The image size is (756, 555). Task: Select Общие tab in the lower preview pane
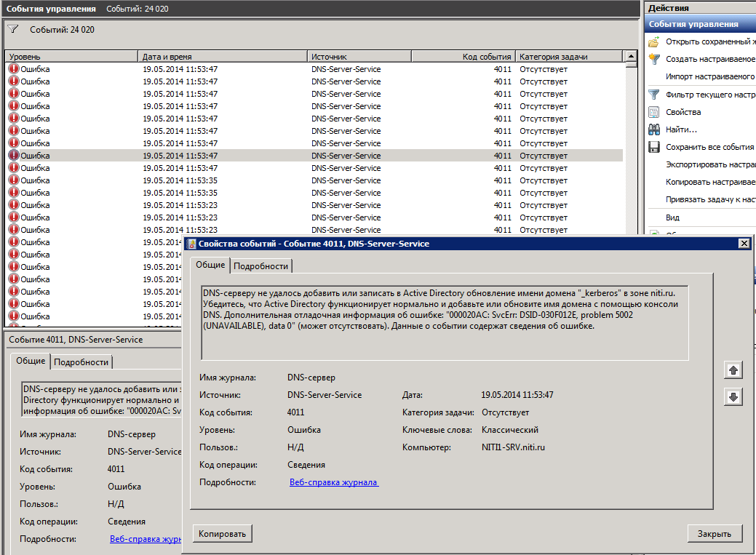click(x=31, y=361)
